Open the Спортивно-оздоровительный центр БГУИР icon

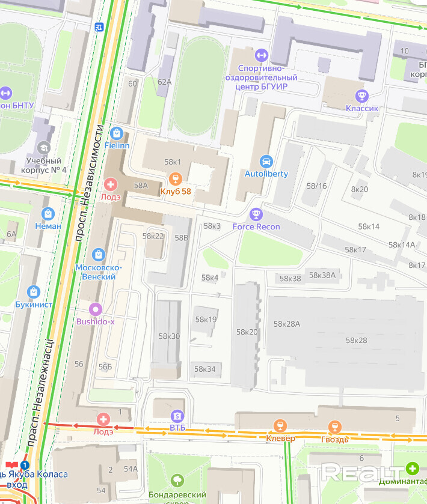(x=261, y=55)
